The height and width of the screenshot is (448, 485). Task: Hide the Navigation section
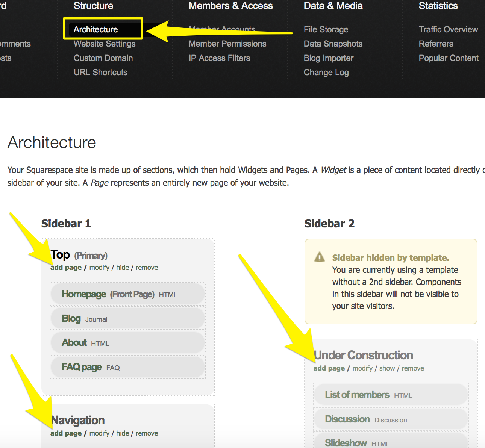[x=122, y=433]
